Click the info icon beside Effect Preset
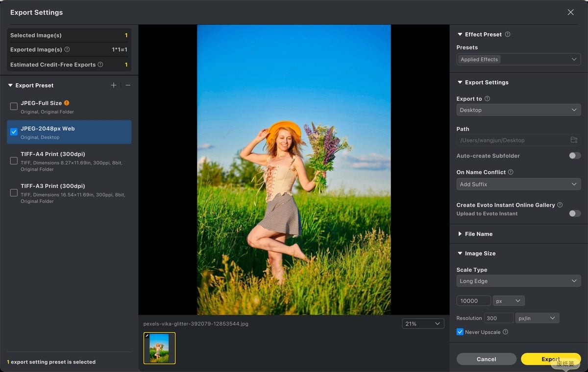 [508, 34]
